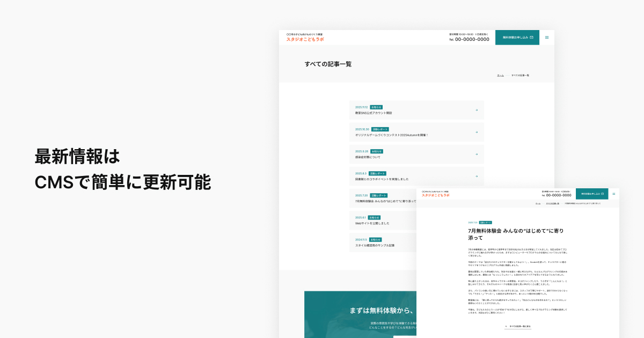644x338 pixels.
Task: Click お知らせ tag in the 2024.11.5 row
Action: [375, 239]
